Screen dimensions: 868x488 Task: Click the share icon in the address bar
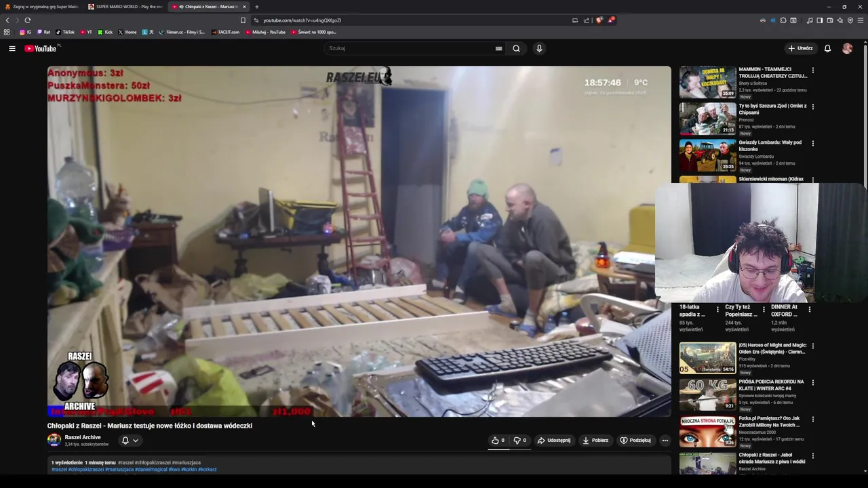[587, 20]
